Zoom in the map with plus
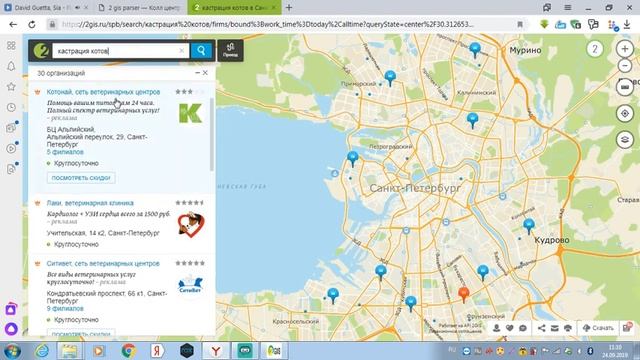Image resolution: width=640 pixels, height=360 pixels. tap(624, 49)
